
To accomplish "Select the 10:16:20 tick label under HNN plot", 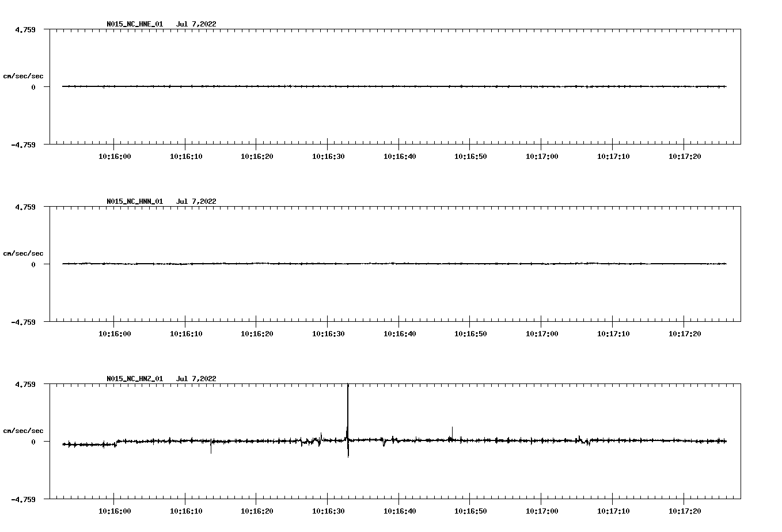I will coord(256,334).
